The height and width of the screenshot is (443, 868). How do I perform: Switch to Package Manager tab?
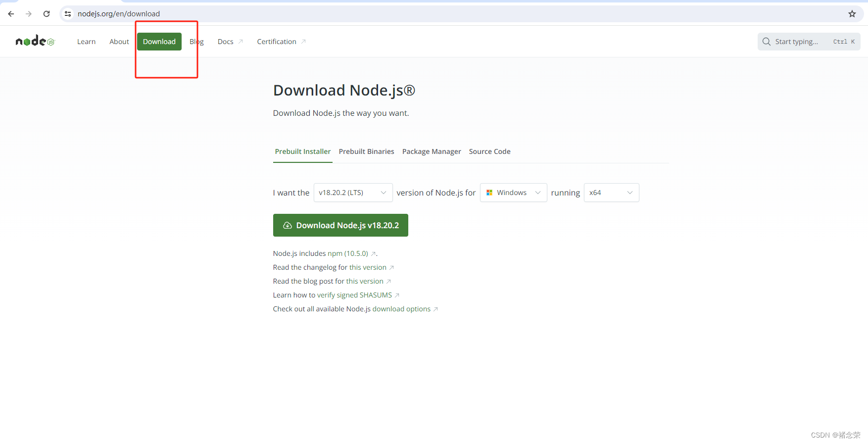tap(432, 151)
